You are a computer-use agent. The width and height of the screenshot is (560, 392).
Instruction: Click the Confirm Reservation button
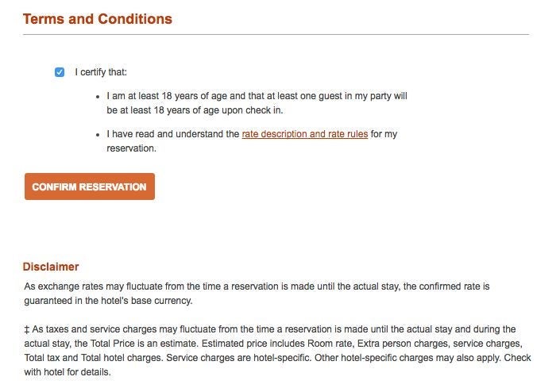[x=90, y=186]
